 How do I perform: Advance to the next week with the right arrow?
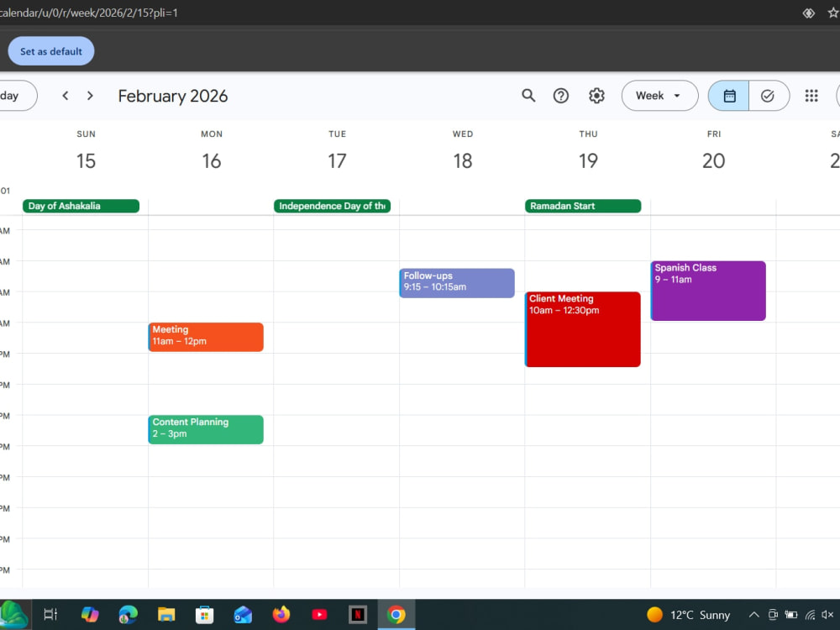click(x=90, y=96)
